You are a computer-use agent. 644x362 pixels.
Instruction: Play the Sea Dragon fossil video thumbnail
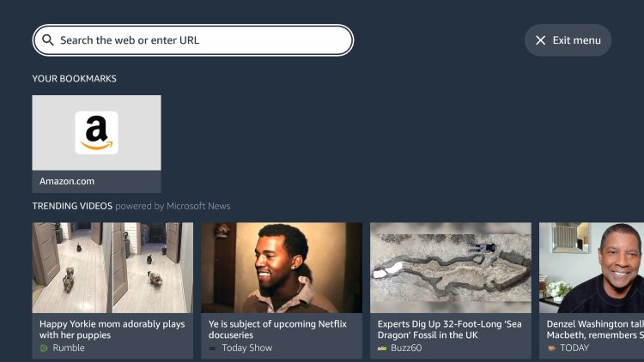click(x=451, y=268)
